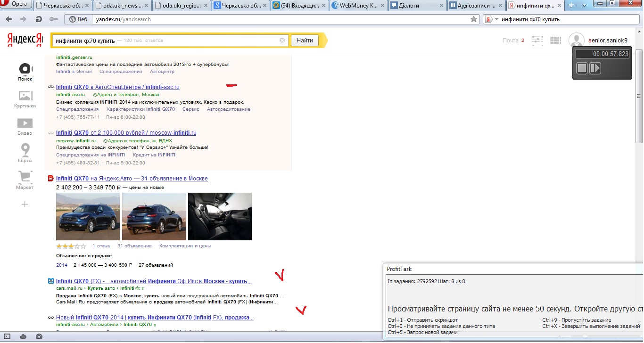Open the 2014 year link in Объявления о продаже

pyautogui.click(x=62, y=265)
